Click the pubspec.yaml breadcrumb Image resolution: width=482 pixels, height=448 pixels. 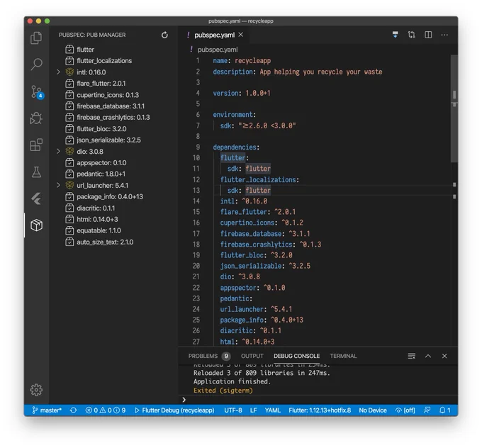218,50
